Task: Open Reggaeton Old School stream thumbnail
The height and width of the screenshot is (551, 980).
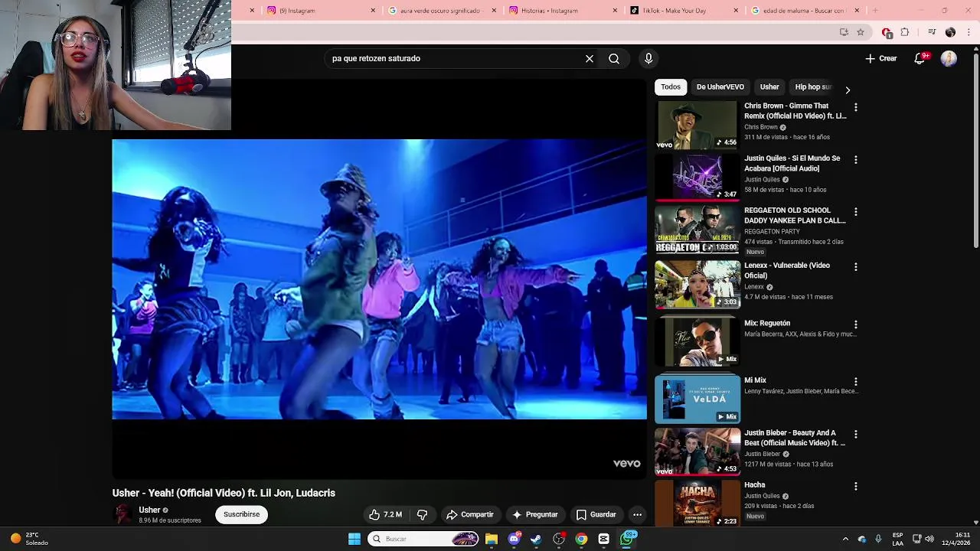Action: pyautogui.click(x=697, y=230)
